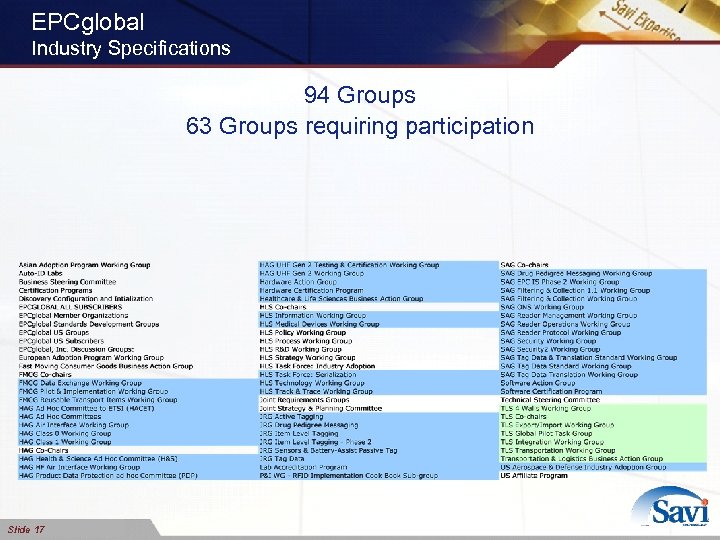
Task: Select "EPCGLOBAL ALL SUBSCRIBERS" row
Action: (70, 307)
